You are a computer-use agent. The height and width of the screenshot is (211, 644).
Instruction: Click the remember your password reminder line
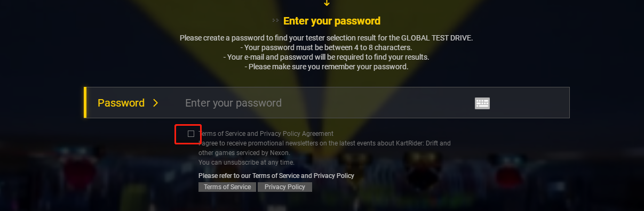326,67
